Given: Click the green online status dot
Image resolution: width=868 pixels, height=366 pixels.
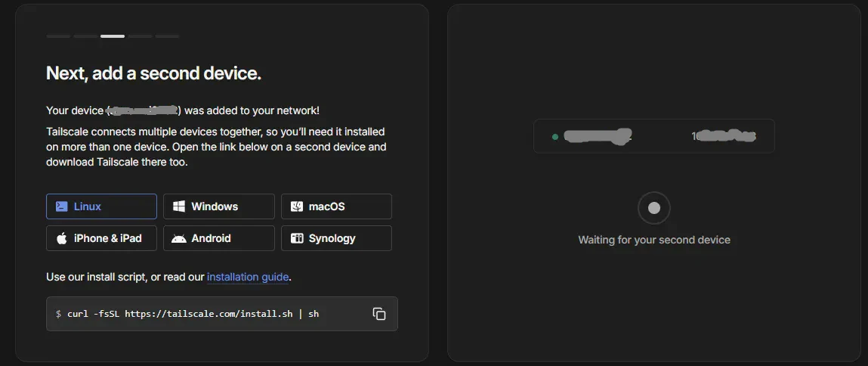Looking at the screenshot, I should [554, 136].
